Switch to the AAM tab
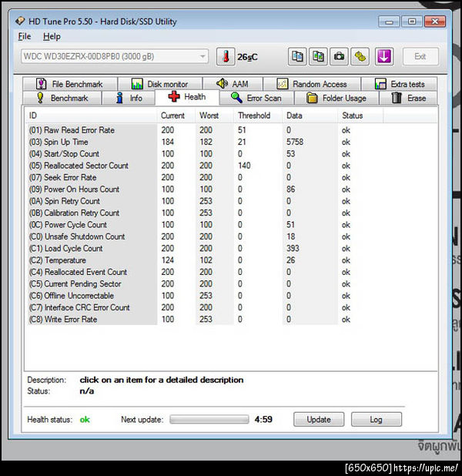The image size is (462, 476). pyautogui.click(x=233, y=84)
